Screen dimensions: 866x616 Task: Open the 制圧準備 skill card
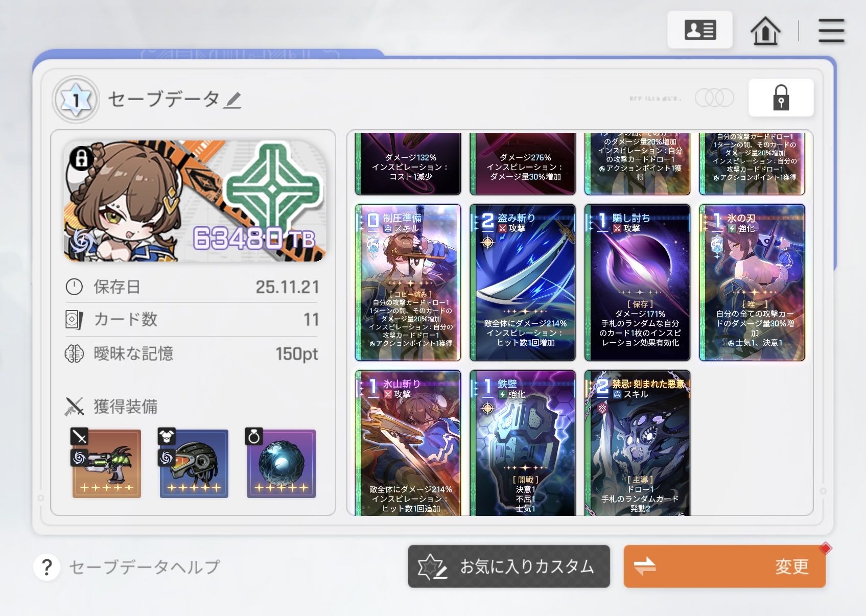408,283
